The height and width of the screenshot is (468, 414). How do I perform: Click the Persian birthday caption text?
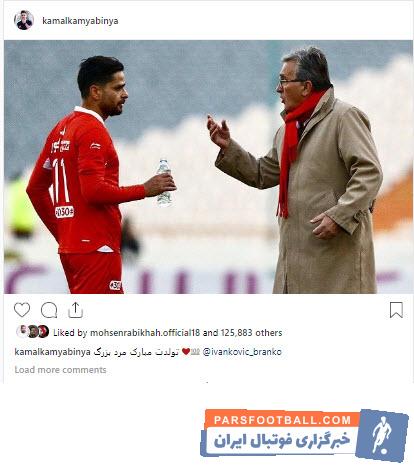pos(136,352)
